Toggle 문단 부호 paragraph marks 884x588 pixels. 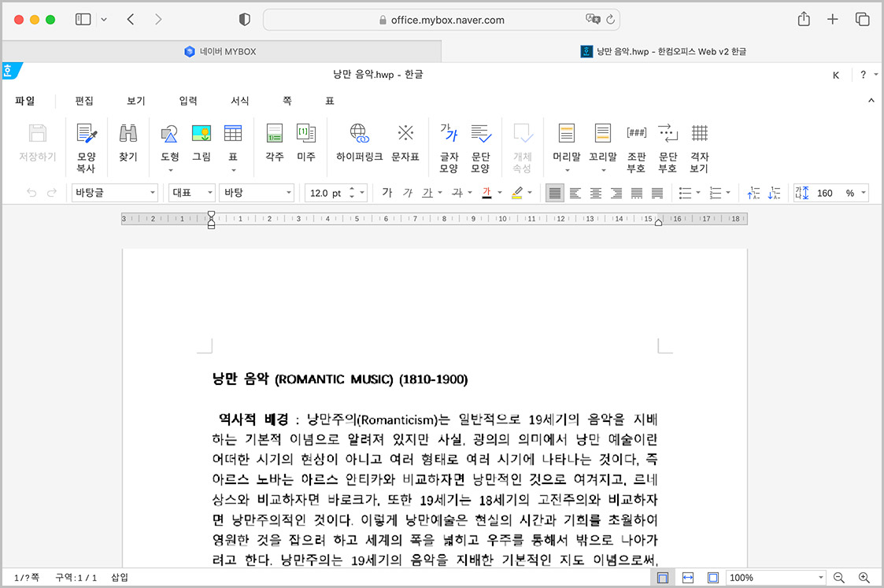click(668, 142)
